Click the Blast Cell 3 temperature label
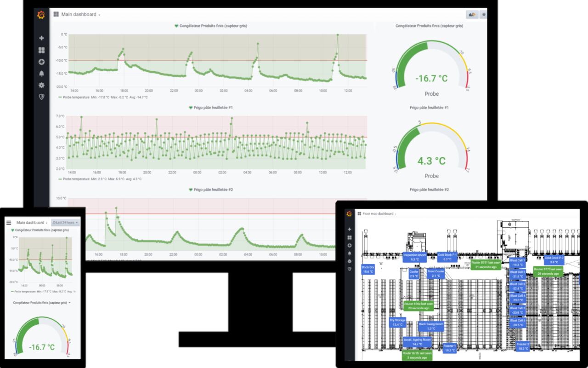Viewport: 588px width, 368px height. (517, 286)
